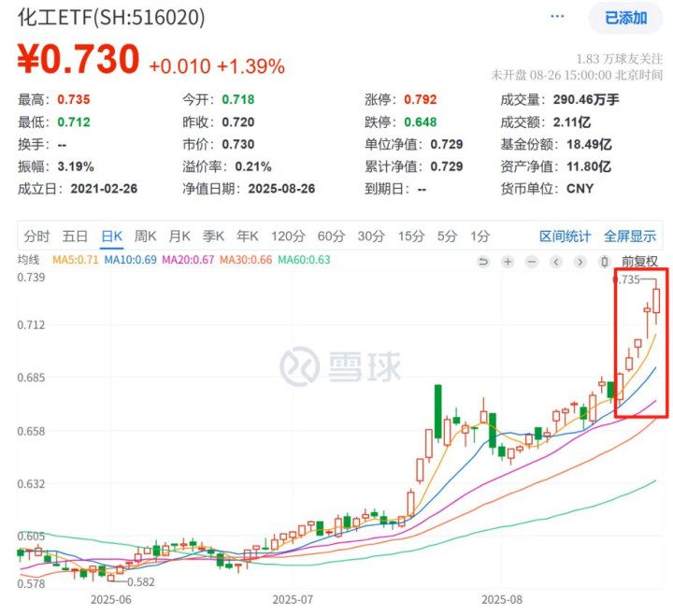Click the MA5:0.71 indicator label

(x=76, y=260)
